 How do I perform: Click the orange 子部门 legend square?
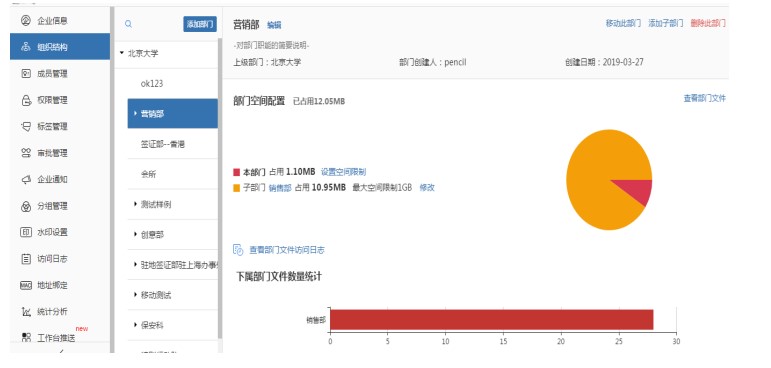coord(237,187)
